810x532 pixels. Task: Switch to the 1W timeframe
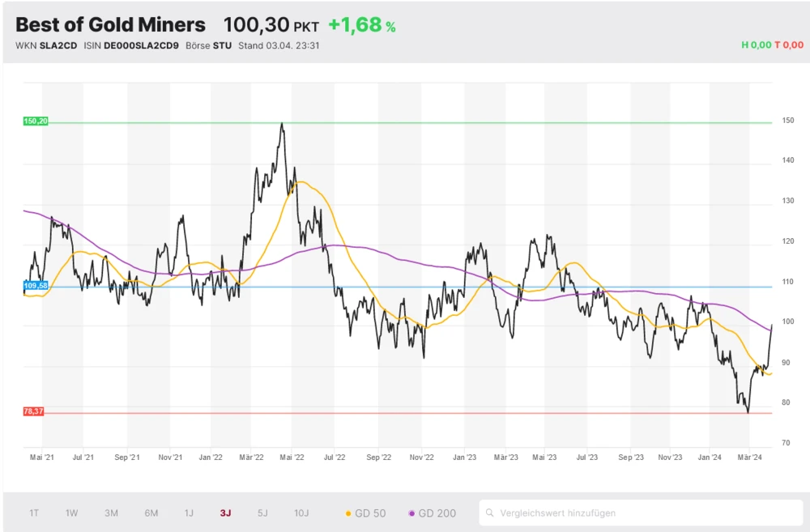[x=71, y=513]
